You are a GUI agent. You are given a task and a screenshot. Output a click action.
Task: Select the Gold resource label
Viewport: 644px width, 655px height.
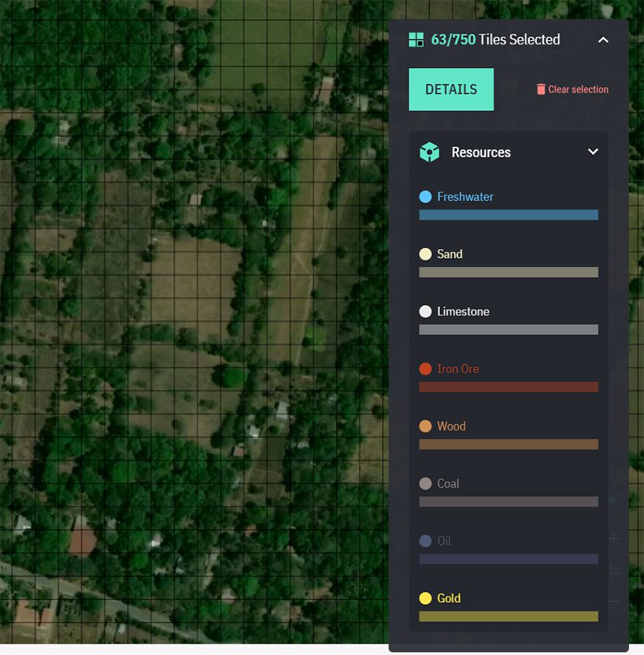[449, 598]
